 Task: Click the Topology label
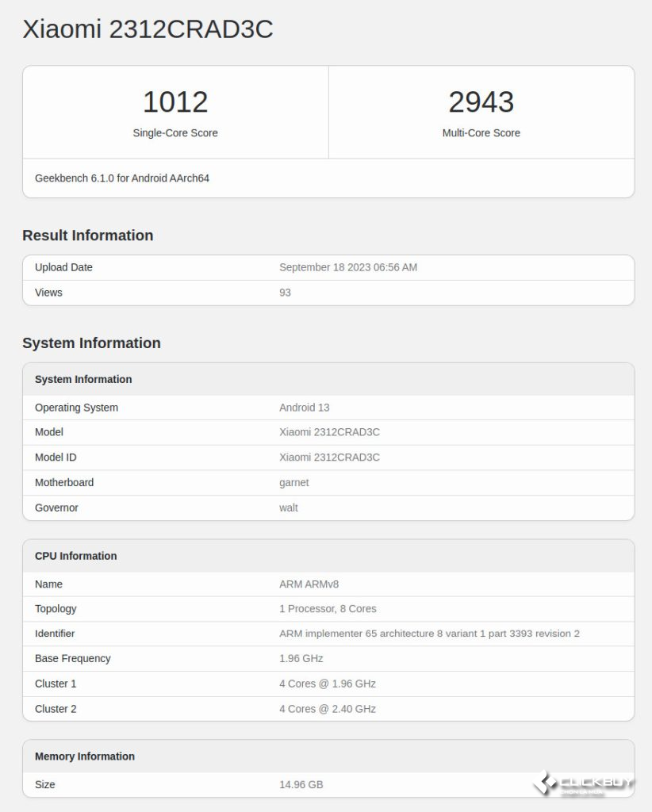click(56, 609)
